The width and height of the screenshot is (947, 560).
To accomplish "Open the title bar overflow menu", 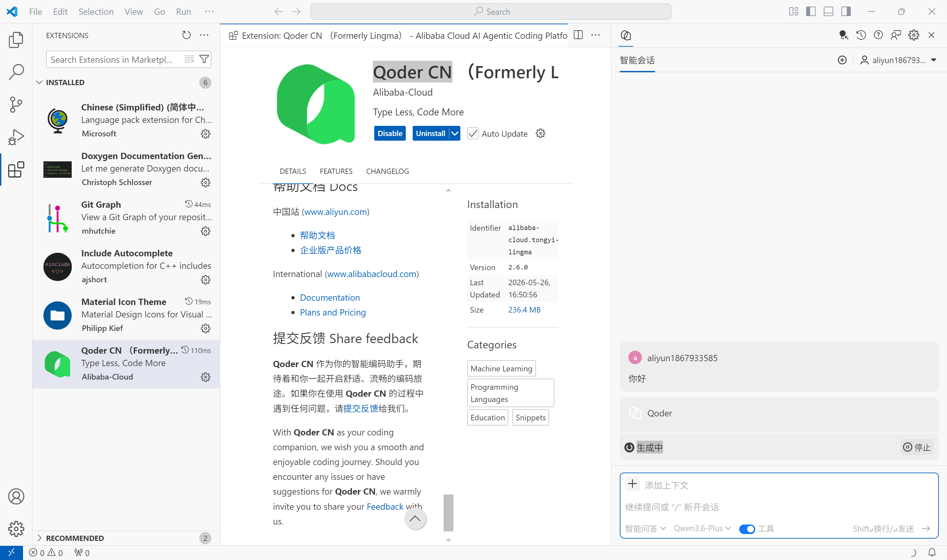I will 209,12.
